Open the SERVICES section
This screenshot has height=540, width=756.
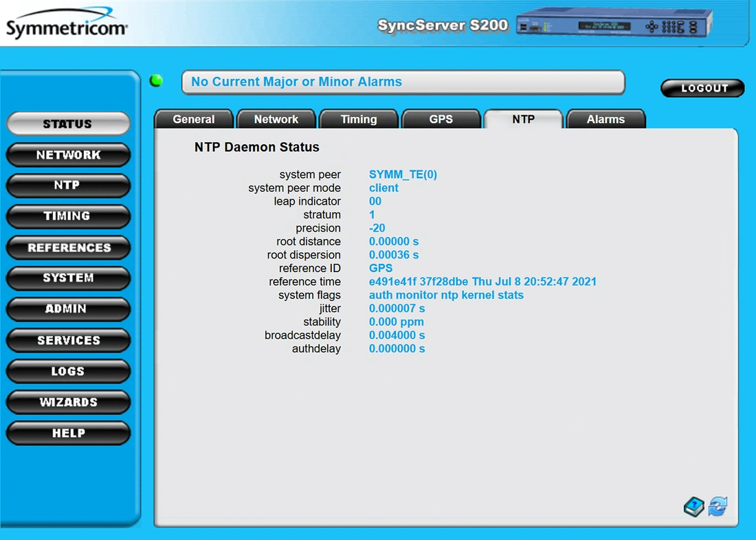coord(68,340)
